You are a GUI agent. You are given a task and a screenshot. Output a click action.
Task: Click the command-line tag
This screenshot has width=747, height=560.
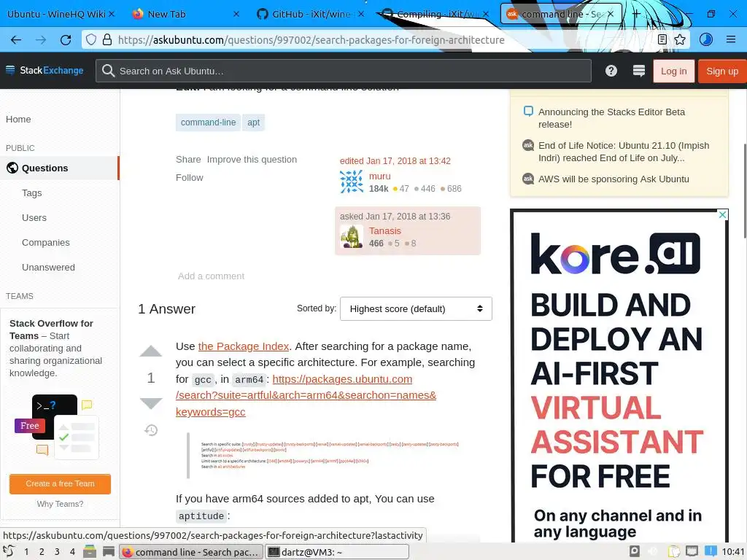208,122
